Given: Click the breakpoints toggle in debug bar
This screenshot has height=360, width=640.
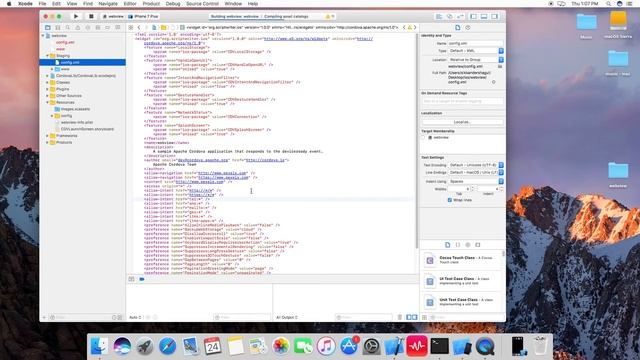Looking at the screenshot, I should 142,279.
